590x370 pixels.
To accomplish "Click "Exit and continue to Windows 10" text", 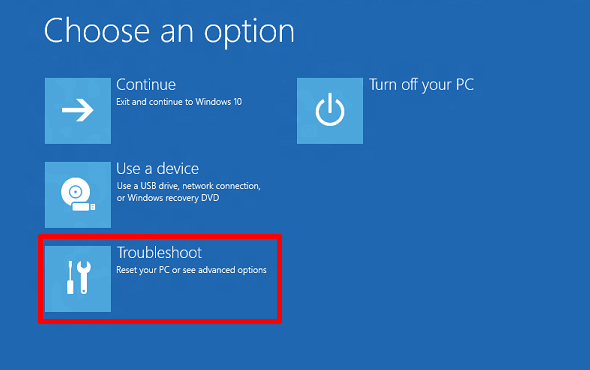I will 179,102.
